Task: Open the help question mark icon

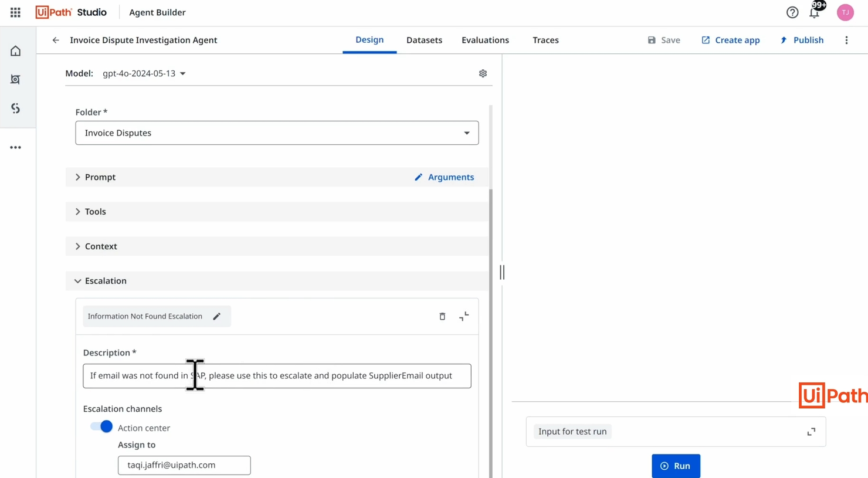Action: tap(792, 12)
